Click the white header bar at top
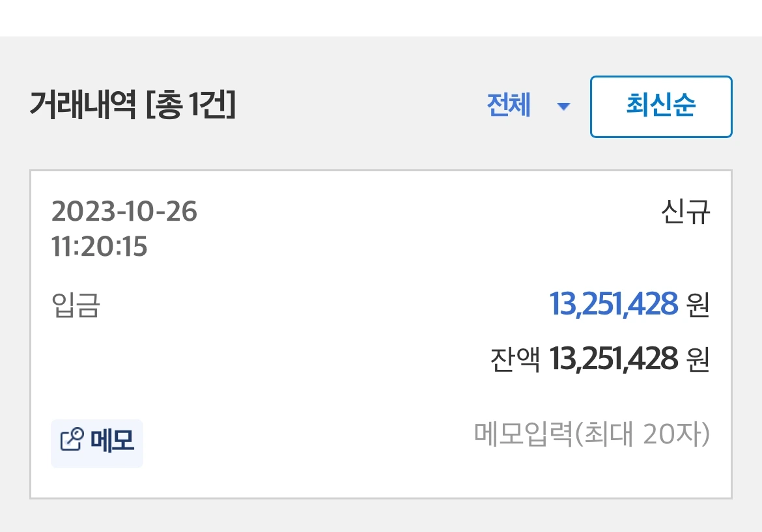Image resolution: width=762 pixels, height=532 pixels. point(381,18)
